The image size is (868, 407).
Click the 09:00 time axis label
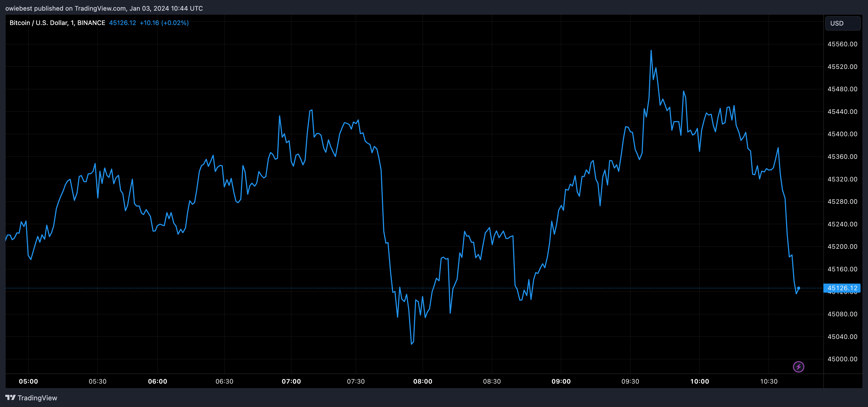(x=561, y=381)
